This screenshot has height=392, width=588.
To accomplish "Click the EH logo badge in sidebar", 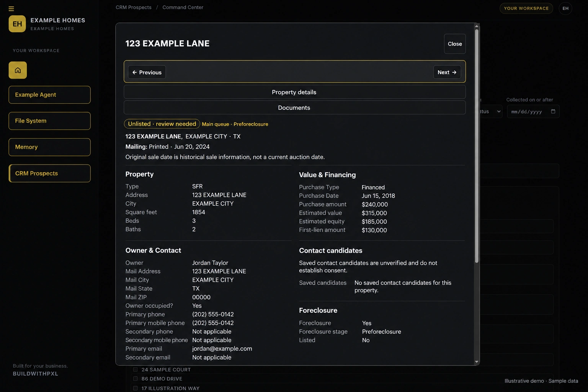I will click(x=17, y=24).
